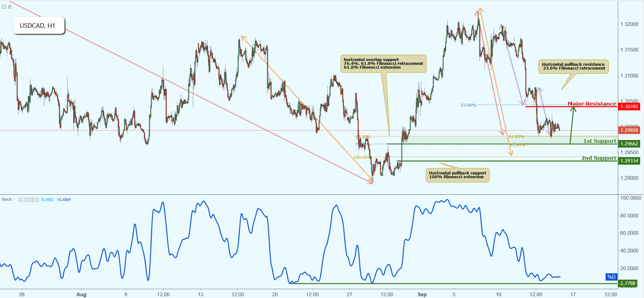Click the 1.31000 price axis label

tap(630, 76)
